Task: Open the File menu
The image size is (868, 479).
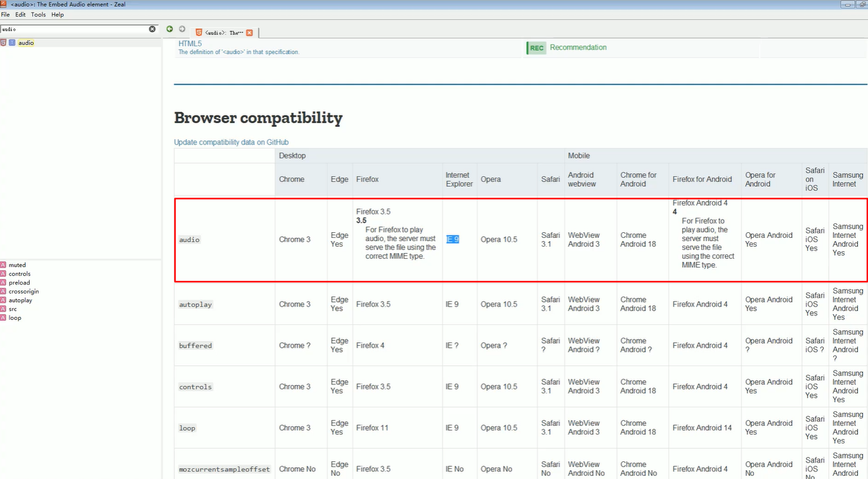Action: coord(6,15)
